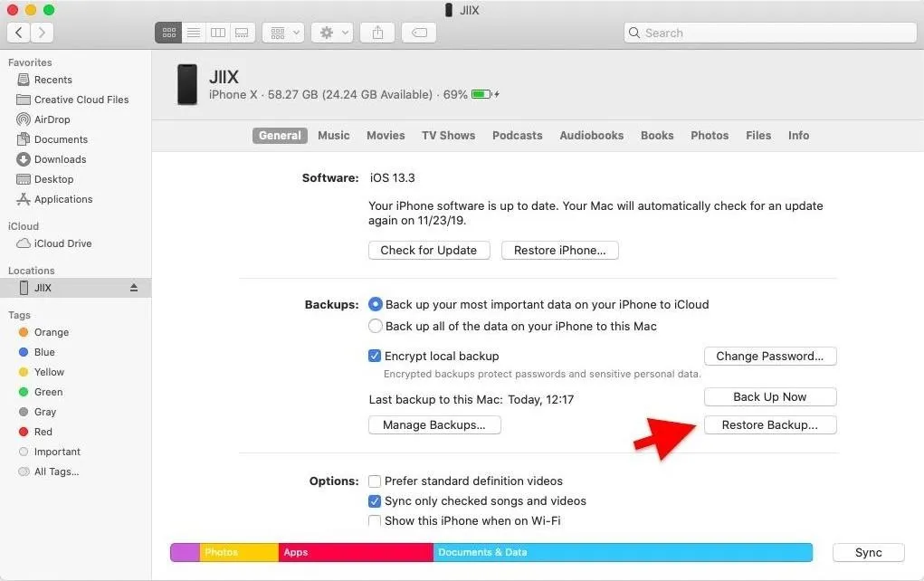Eject the JIIX iPhone

[134, 288]
